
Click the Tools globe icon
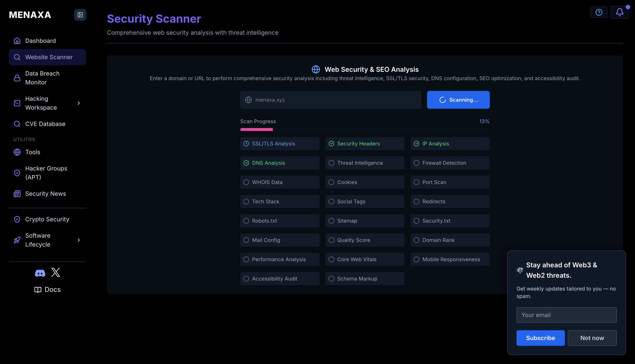17,152
